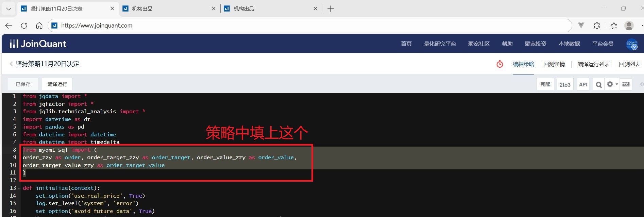Select the 坚持策略11月20日决定 browser tab
The width and height of the screenshot is (644, 217).
point(68,9)
